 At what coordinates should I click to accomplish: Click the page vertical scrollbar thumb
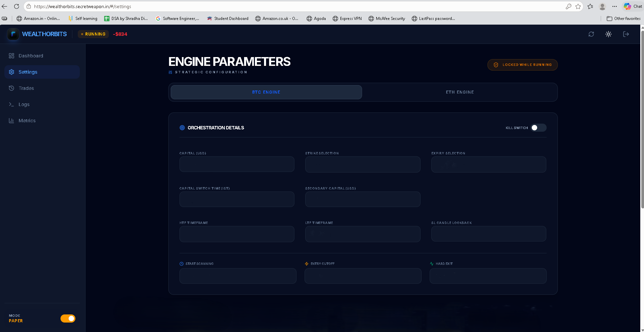pyautogui.click(x=642, y=119)
